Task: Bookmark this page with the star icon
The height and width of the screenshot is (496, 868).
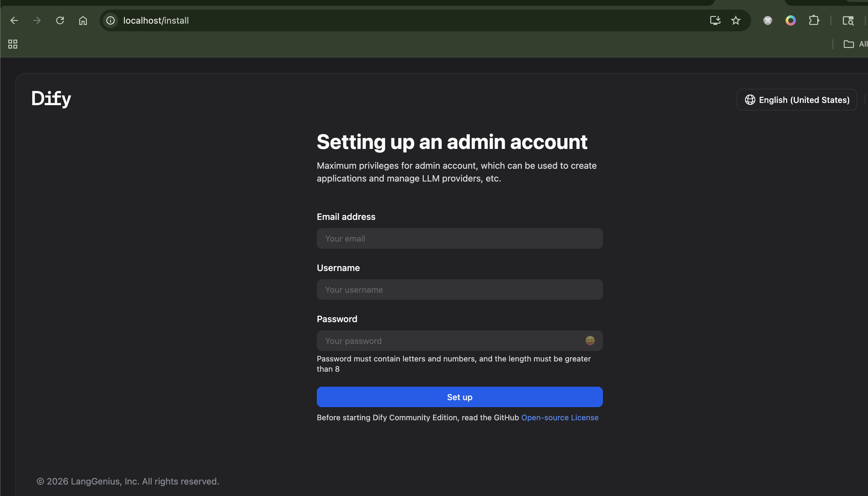Action: coord(735,20)
